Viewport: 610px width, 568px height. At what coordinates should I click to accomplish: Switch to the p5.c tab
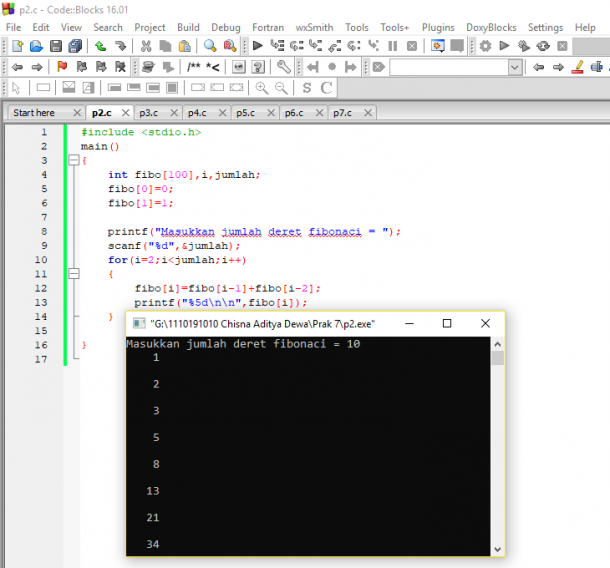click(245, 113)
